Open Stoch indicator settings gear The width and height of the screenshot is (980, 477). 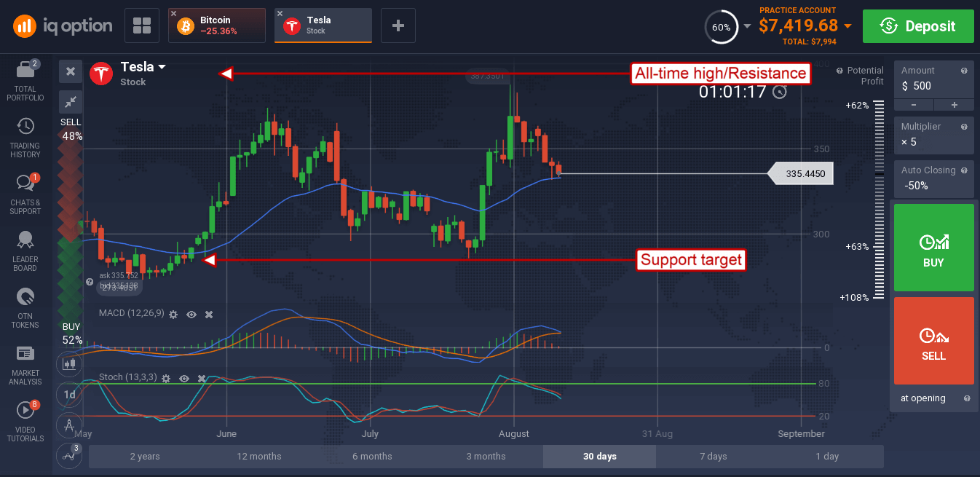tap(166, 379)
